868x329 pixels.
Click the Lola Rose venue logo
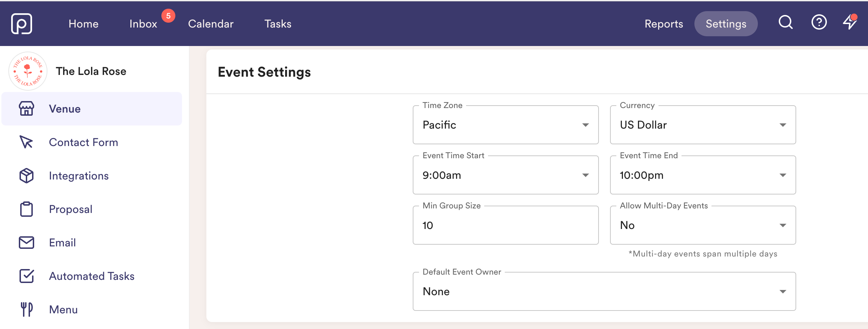(x=28, y=71)
